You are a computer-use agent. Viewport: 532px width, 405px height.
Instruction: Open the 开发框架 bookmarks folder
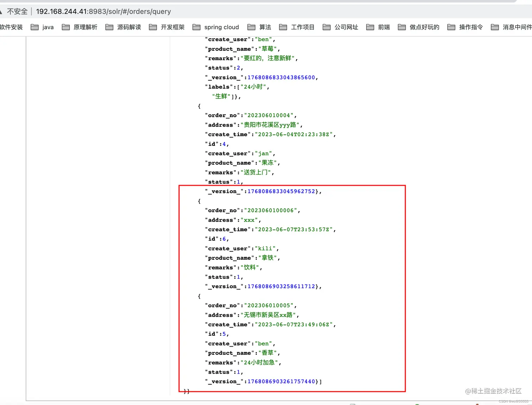click(x=167, y=27)
